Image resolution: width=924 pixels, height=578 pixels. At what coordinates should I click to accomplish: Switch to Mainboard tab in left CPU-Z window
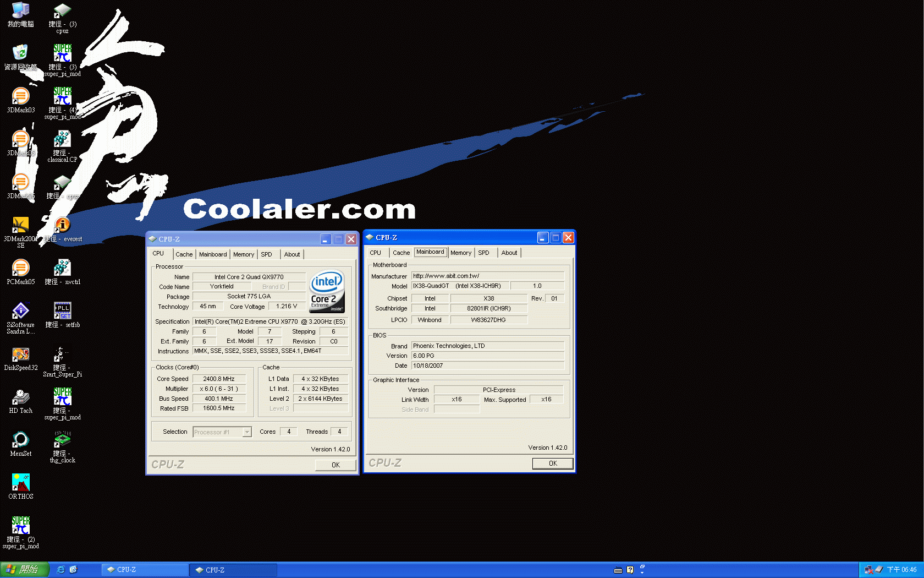coord(213,254)
